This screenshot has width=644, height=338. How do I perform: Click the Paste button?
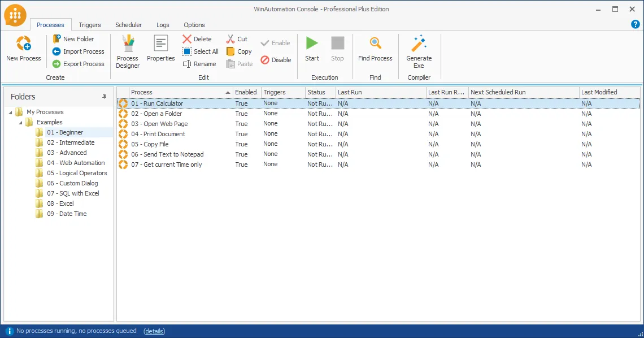coord(240,64)
